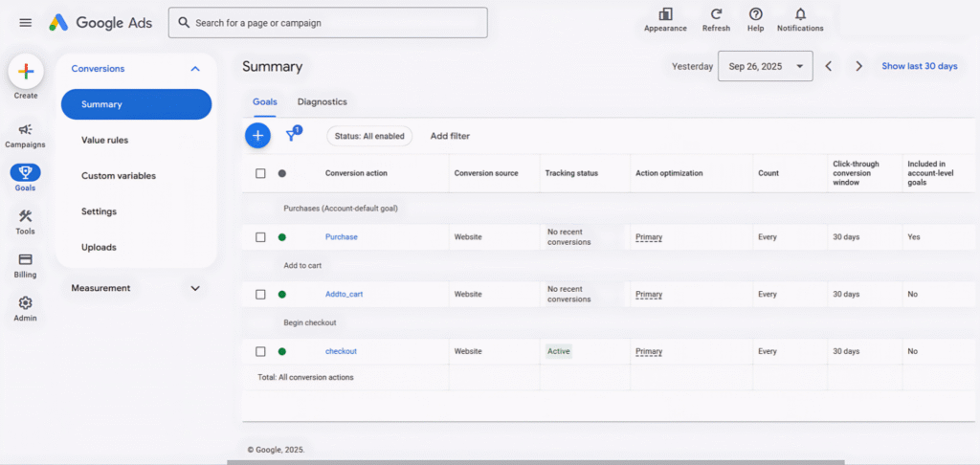
Task: Click the Appearance icon
Action: pos(665,14)
